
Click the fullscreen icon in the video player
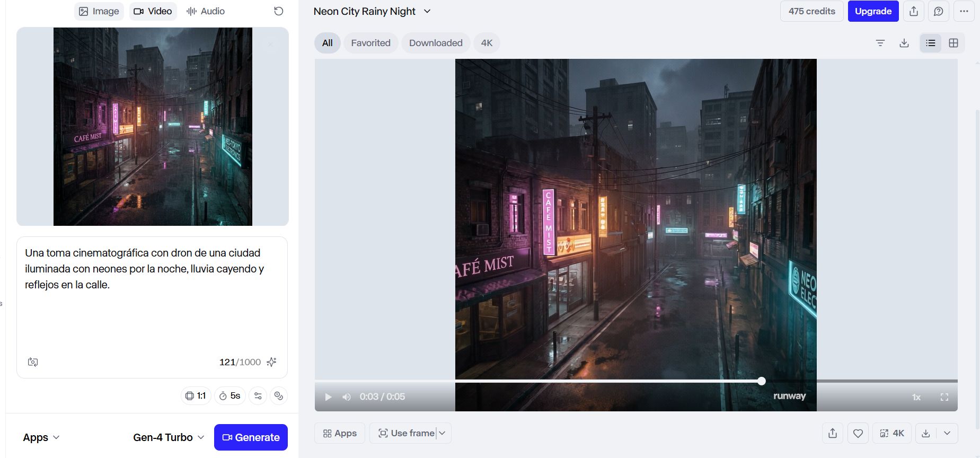tap(944, 397)
